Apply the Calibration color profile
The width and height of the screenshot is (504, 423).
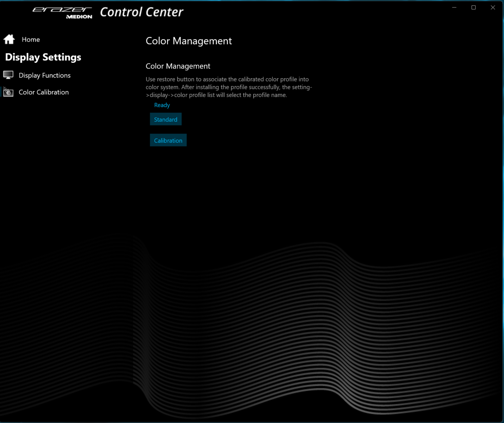pos(168,140)
